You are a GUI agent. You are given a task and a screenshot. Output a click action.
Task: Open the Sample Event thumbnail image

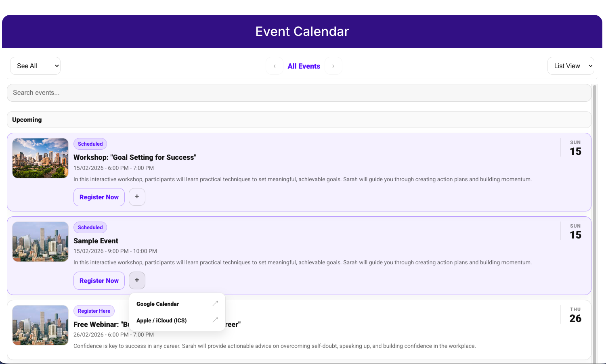point(40,242)
